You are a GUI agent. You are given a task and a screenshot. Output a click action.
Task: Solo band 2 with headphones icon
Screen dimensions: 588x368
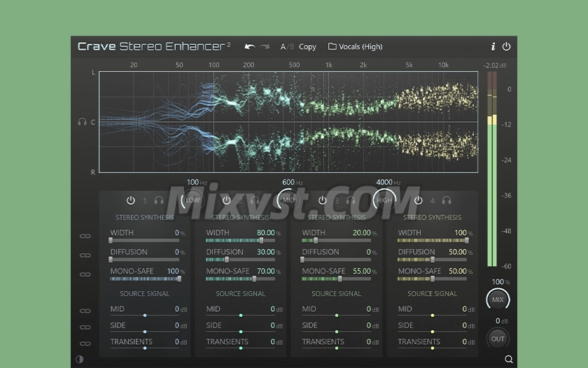tap(255, 200)
